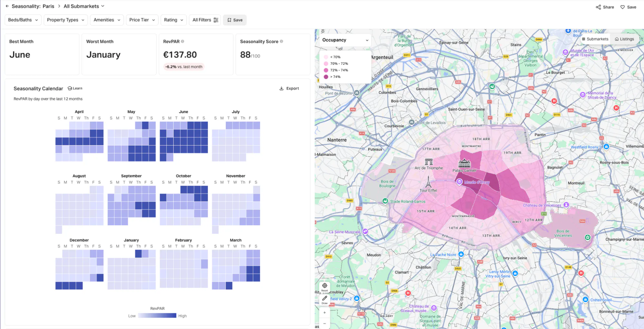Expand the Beds/Baths filter

click(x=23, y=20)
